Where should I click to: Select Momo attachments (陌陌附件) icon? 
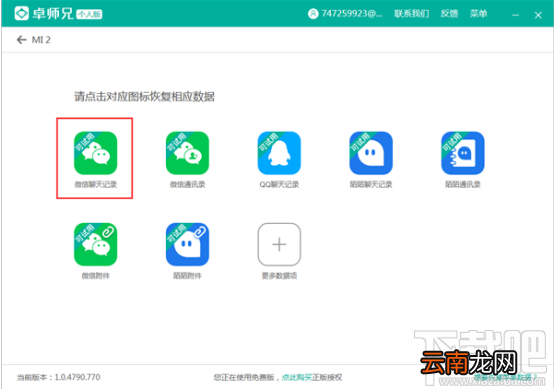[x=187, y=244]
